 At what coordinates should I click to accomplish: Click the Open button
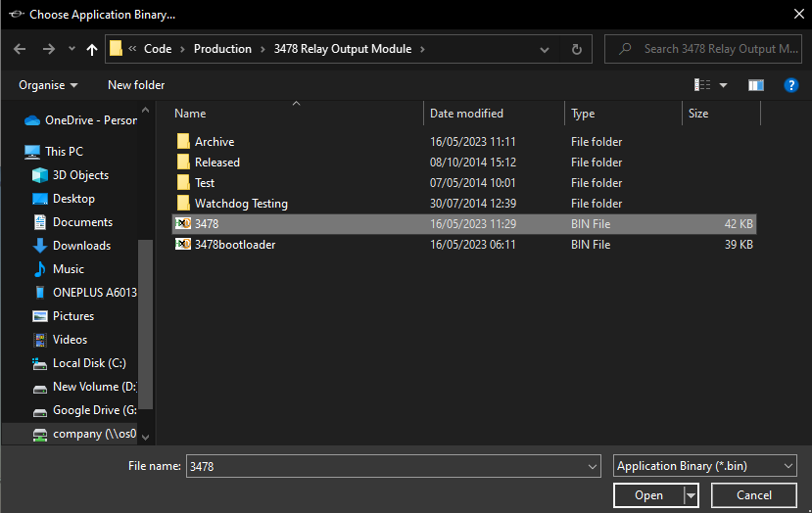[648, 495]
